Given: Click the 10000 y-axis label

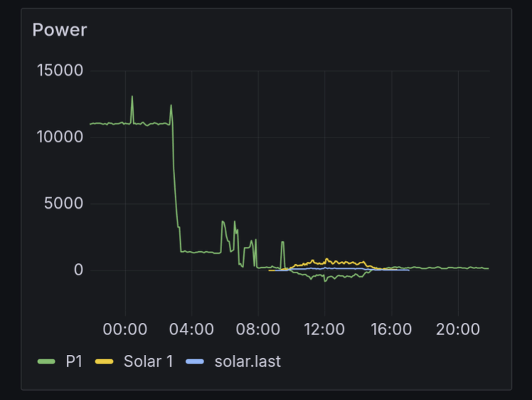Looking at the screenshot, I should (x=60, y=137).
